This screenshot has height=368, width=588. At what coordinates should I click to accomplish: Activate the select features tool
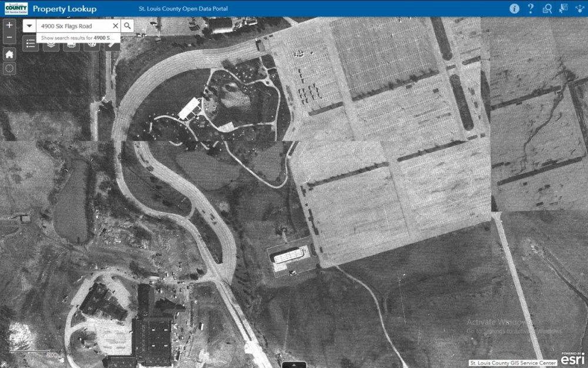(563, 8)
